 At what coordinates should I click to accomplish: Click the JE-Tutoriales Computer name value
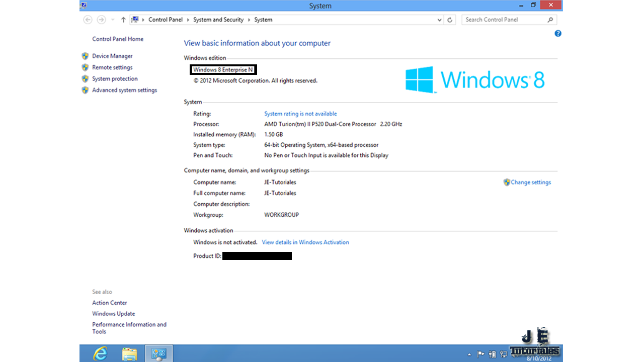280,182
